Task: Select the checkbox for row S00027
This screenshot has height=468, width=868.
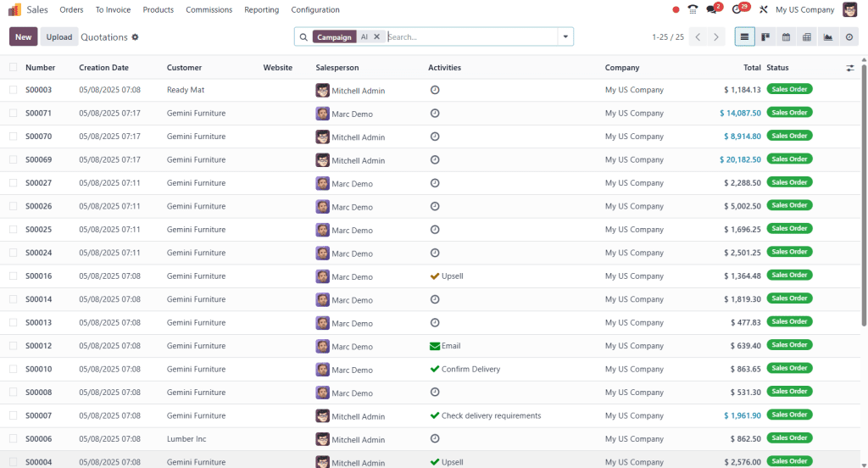Action: (13, 183)
